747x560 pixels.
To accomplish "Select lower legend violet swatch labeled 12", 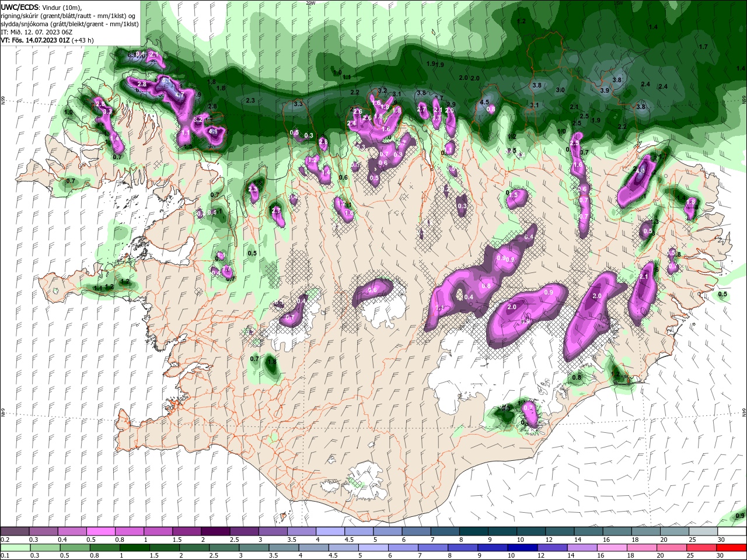I will 552,547.
